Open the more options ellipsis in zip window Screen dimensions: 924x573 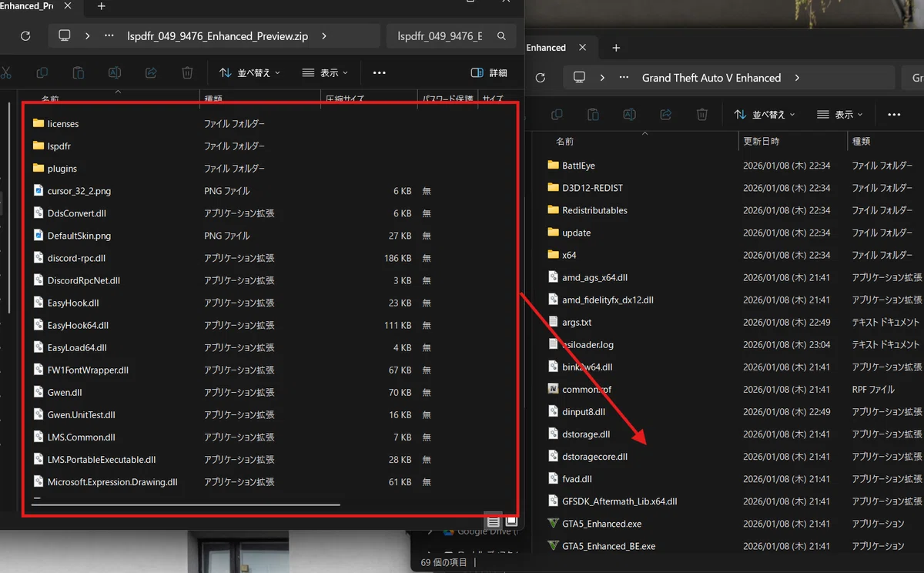379,72
